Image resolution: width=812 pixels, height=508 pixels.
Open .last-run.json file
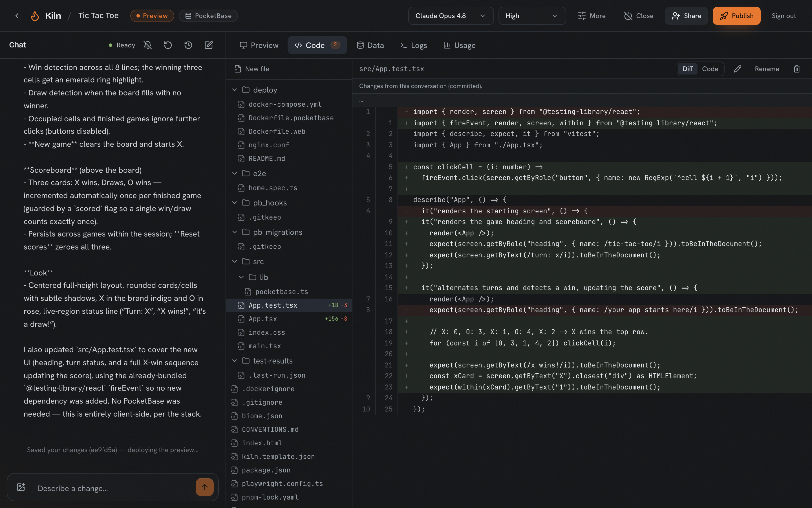277,375
